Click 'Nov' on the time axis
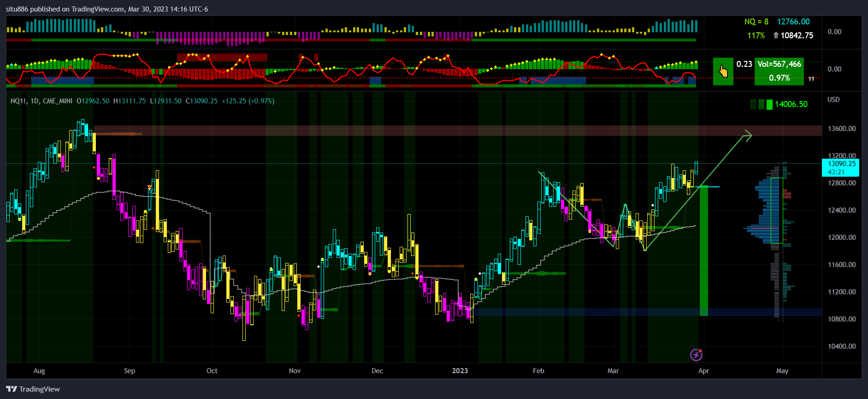Screen dimensions: 868x399 click(295, 371)
